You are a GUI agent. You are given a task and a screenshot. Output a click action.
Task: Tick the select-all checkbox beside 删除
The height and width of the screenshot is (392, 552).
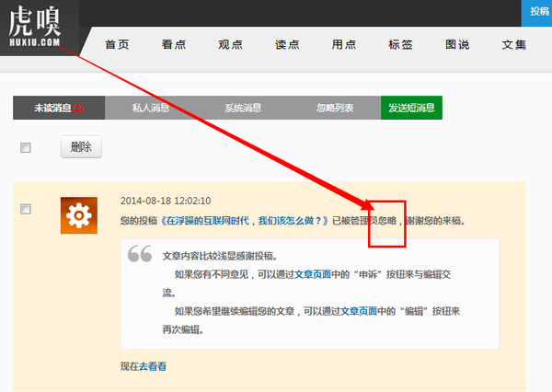pyautogui.click(x=26, y=147)
